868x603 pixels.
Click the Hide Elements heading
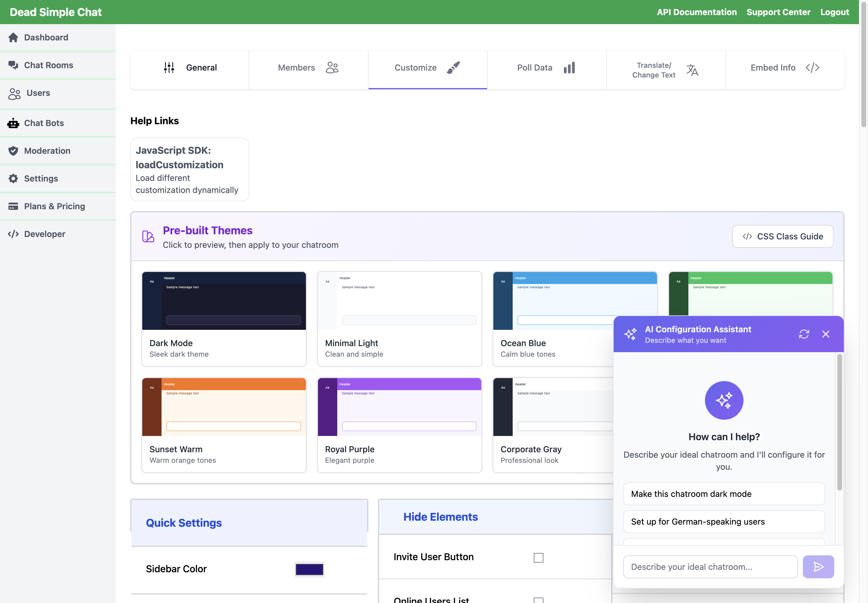click(440, 516)
